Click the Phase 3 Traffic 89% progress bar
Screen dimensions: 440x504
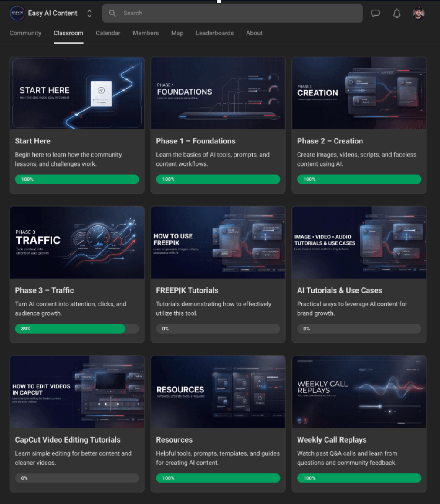(x=77, y=329)
